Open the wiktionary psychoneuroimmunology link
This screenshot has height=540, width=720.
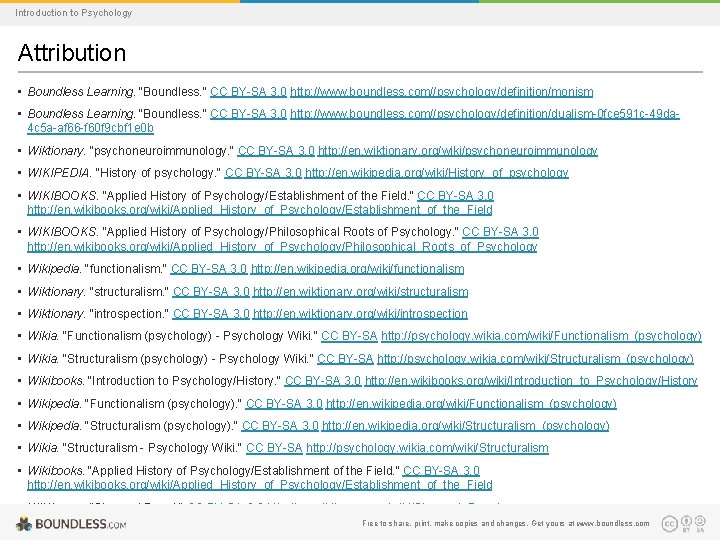[458, 151]
